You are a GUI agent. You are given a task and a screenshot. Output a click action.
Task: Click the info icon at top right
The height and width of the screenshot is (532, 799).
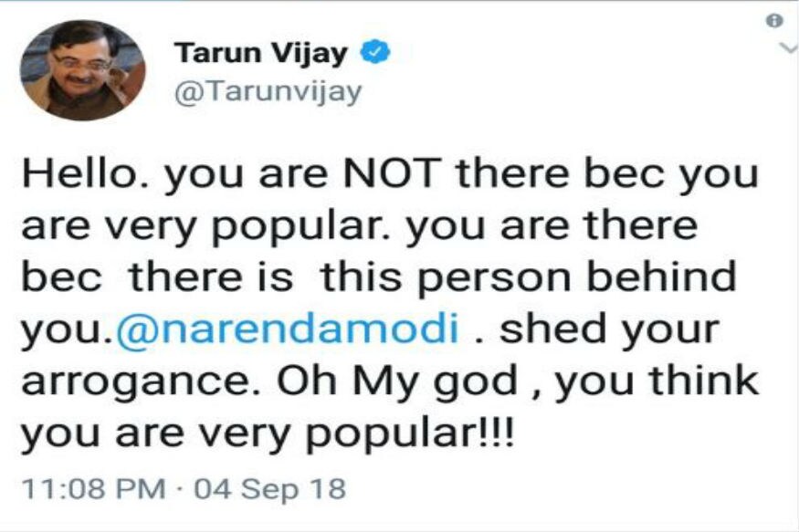click(774, 21)
